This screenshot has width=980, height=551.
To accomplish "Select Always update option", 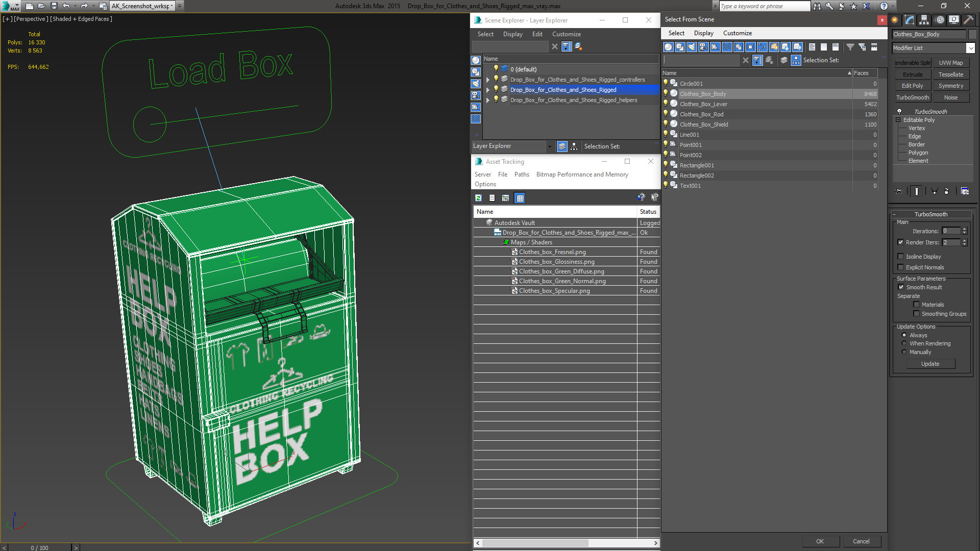I will (904, 335).
